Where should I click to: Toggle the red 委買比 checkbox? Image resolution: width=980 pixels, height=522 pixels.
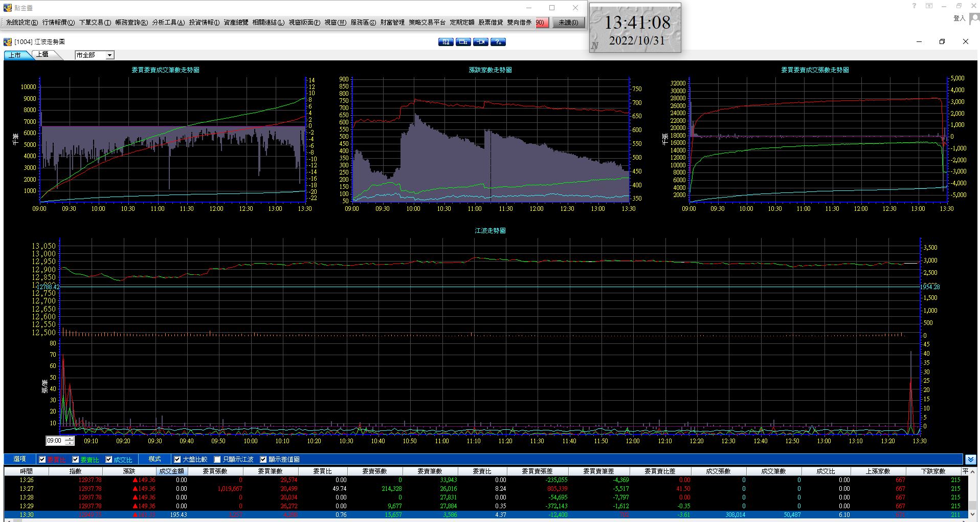coord(42,460)
